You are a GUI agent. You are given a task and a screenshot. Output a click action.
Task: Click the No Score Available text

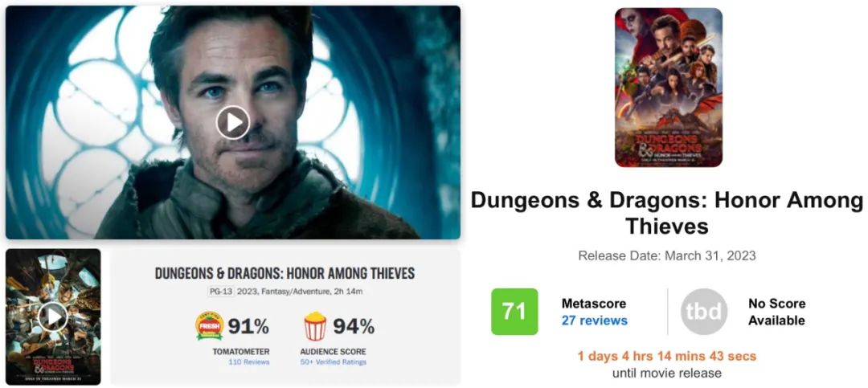(776, 312)
